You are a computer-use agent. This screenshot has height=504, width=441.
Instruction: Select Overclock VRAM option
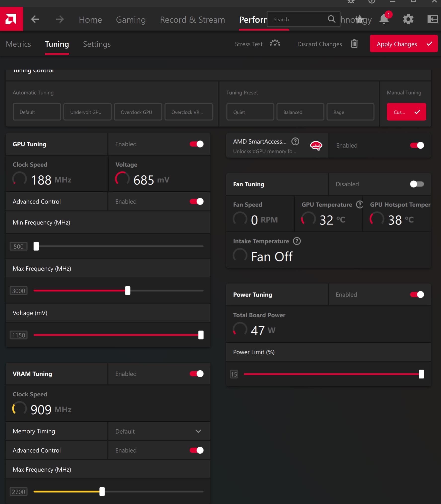189,112
